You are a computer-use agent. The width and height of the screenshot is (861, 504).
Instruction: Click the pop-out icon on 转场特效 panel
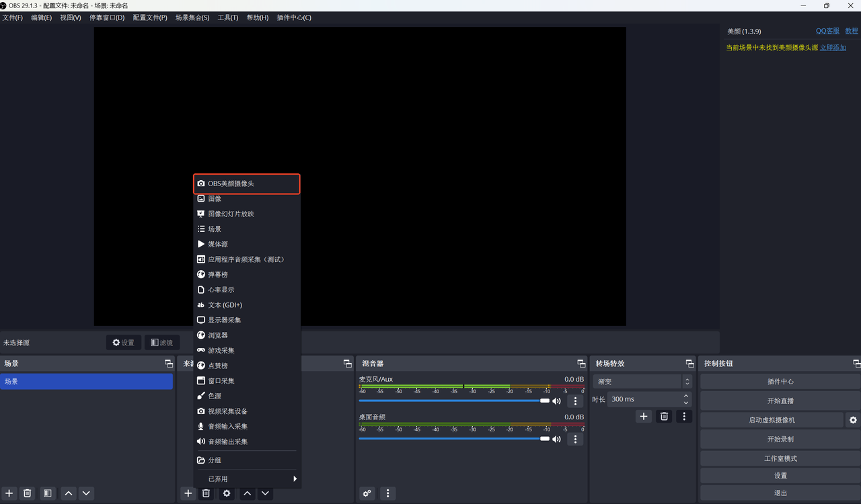[689, 364]
